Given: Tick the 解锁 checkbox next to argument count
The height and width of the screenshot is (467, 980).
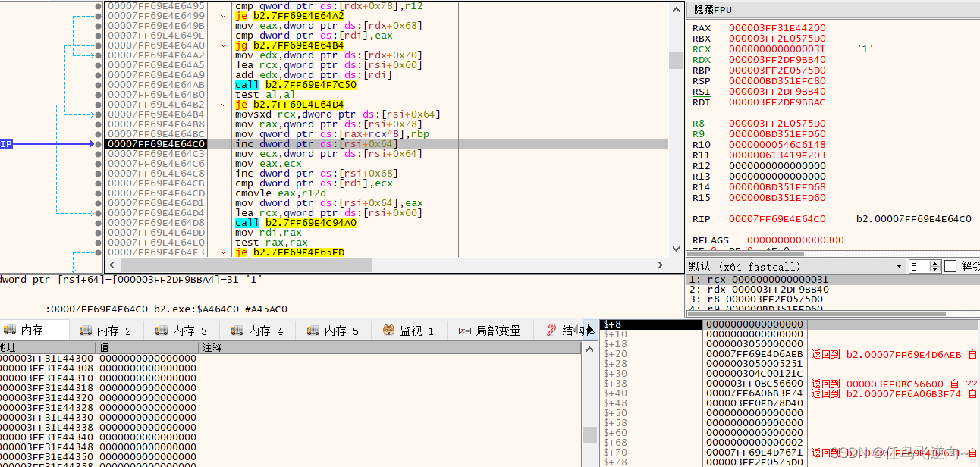Looking at the screenshot, I should (x=950, y=266).
